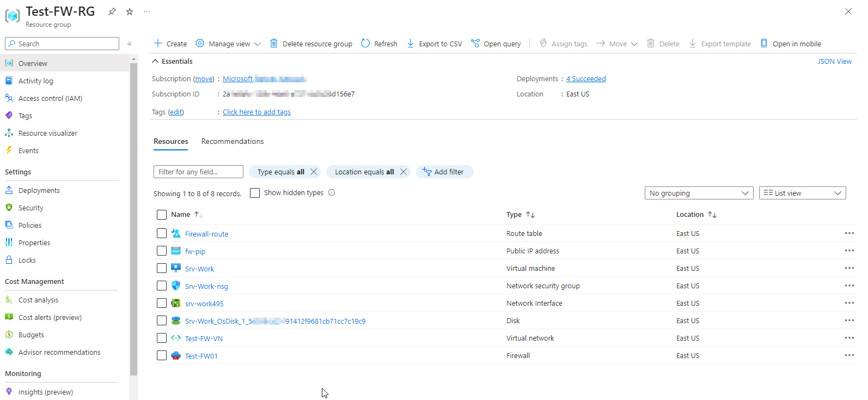This screenshot has height=400, width=868.
Task: Click Create in toolbar
Action: [x=170, y=44]
